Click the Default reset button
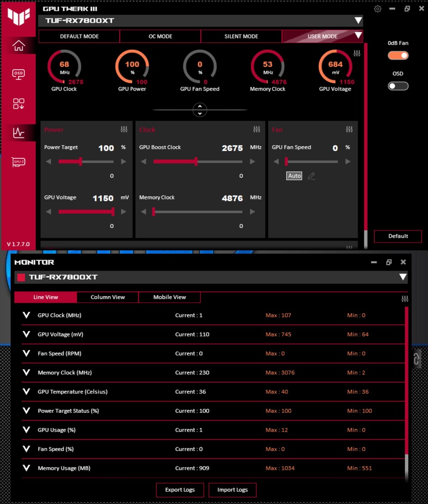428x504 pixels. 398,236
